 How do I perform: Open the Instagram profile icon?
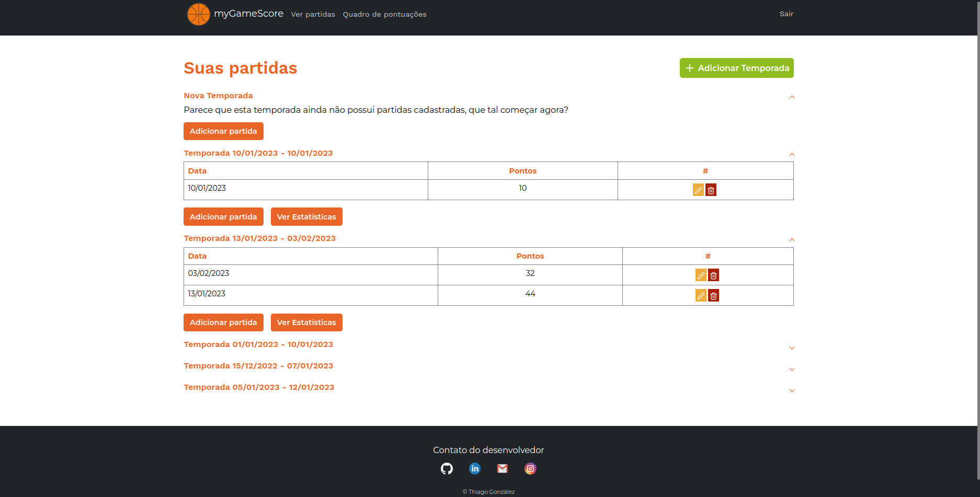point(530,468)
